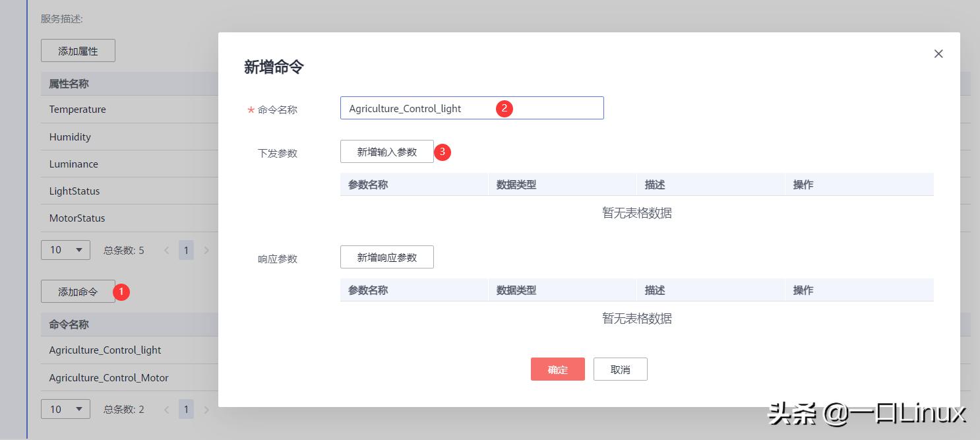Select the LightStatus attribute row
The image size is (980, 440).
[74, 191]
